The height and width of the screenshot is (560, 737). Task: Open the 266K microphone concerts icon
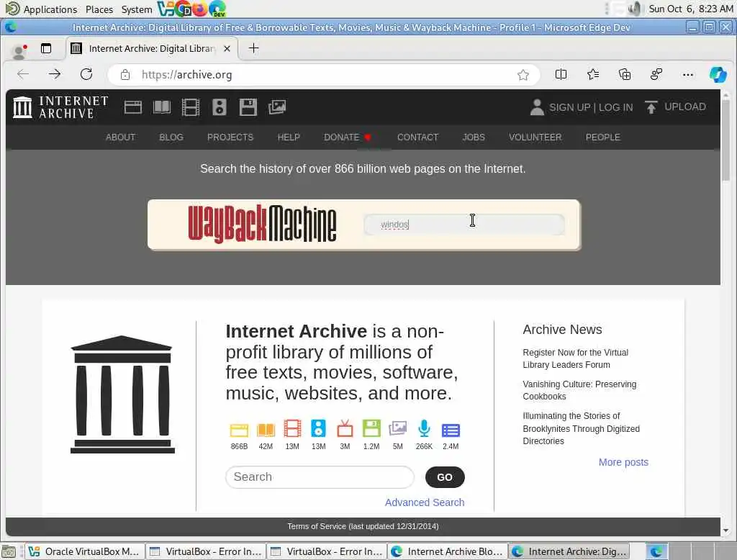[424, 429]
